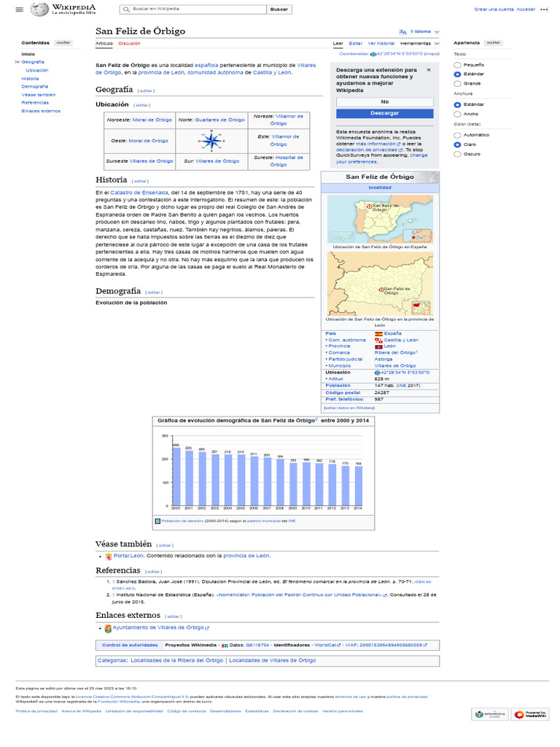Go to Enlaces externos in contents
The height and width of the screenshot is (747, 560).
[x=41, y=111]
